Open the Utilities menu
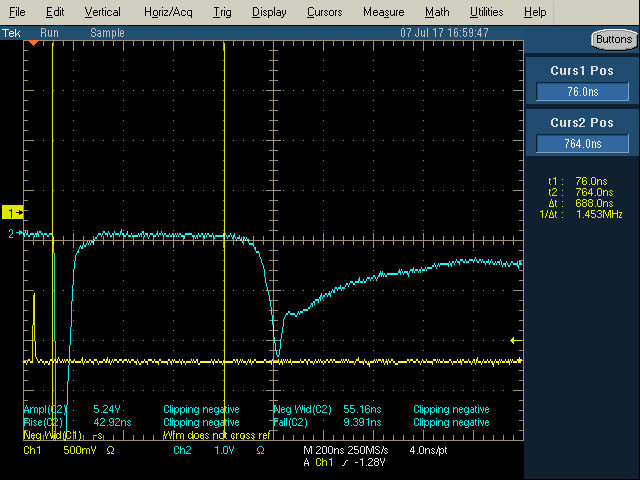The width and height of the screenshot is (640, 480). 487,12
